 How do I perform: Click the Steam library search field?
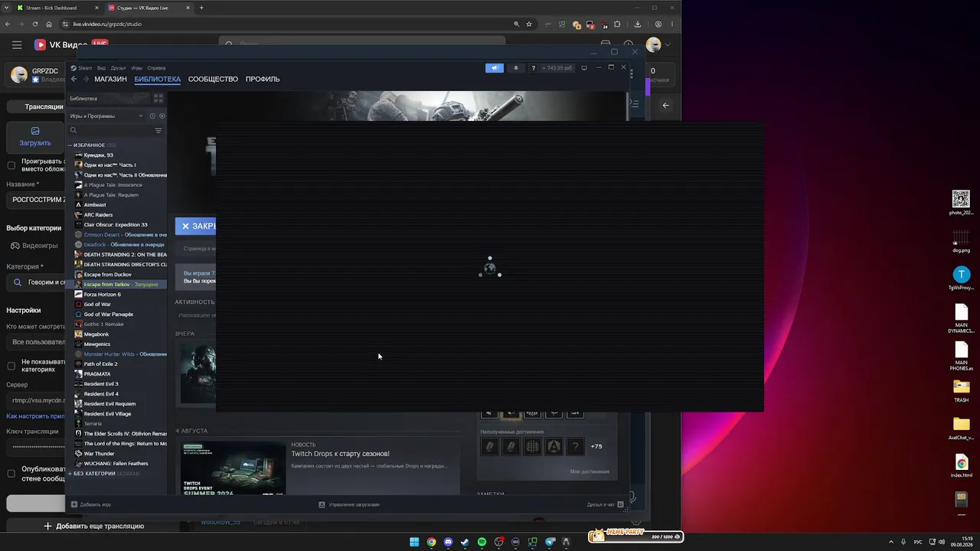coord(111,131)
